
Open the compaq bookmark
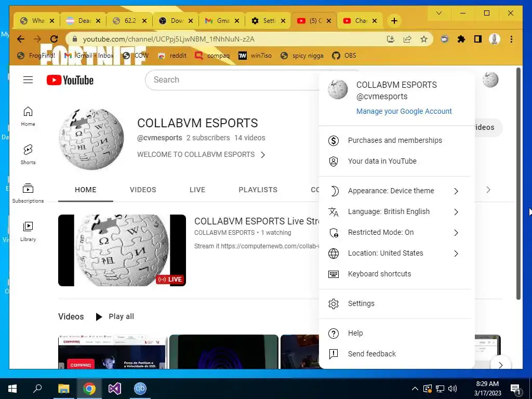tap(212, 56)
